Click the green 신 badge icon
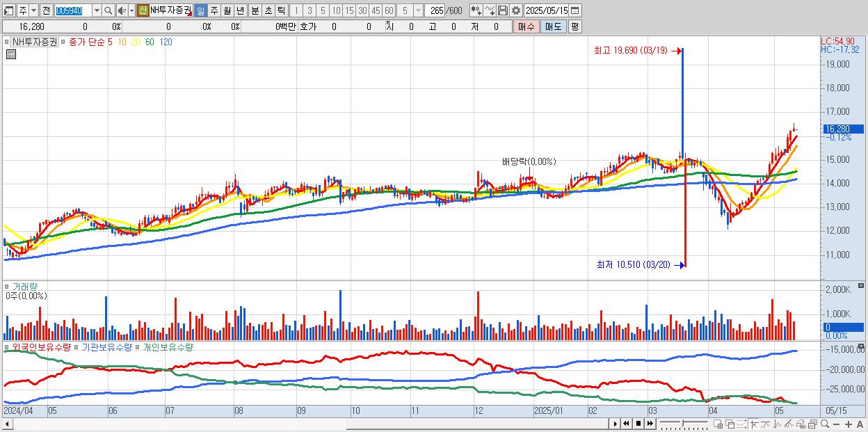This screenshot has height=432, width=868. point(143,10)
